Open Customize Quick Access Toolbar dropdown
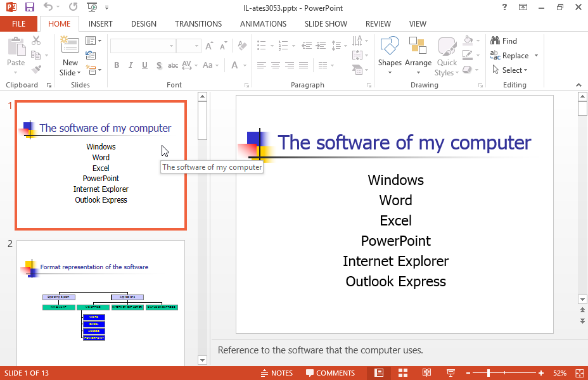Viewport: 588px width, 380px height. (x=107, y=8)
